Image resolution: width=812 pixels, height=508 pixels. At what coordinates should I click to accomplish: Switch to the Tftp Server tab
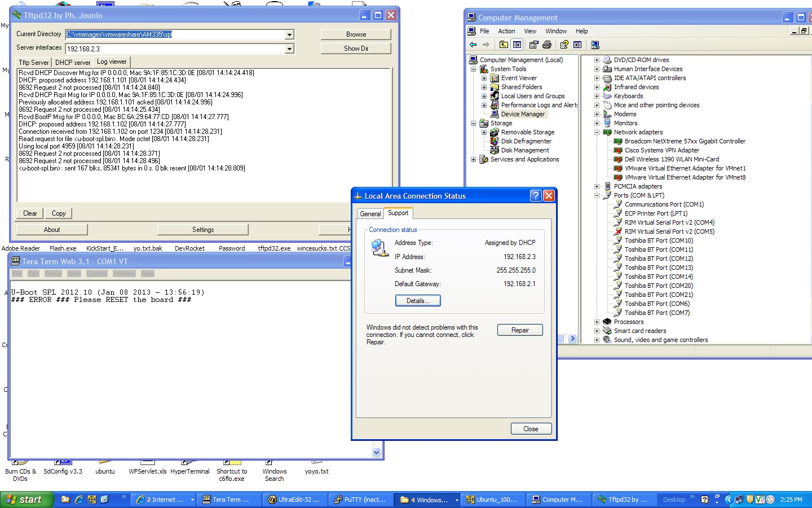34,63
